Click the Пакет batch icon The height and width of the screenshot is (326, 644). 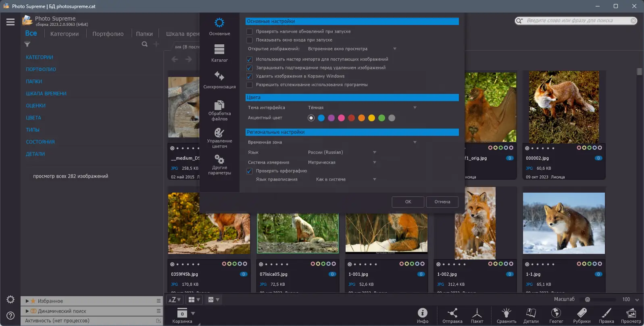point(477,316)
